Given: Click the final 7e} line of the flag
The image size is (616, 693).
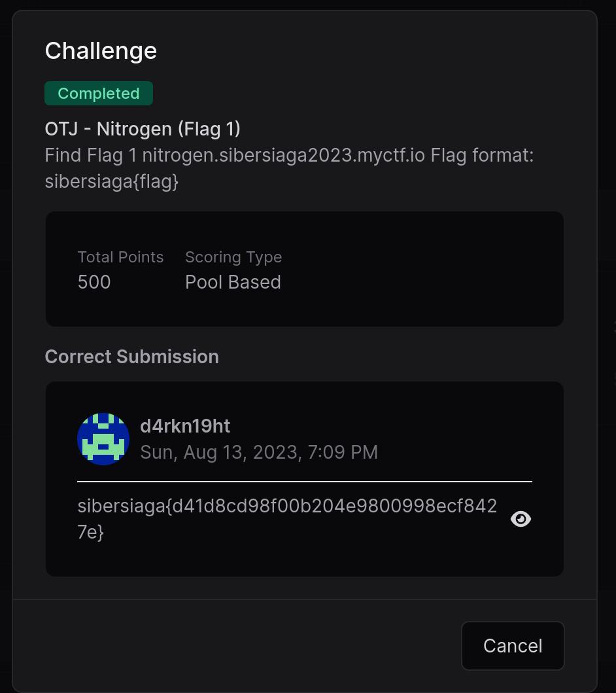Looking at the screenshot, I should coord(90,532).
